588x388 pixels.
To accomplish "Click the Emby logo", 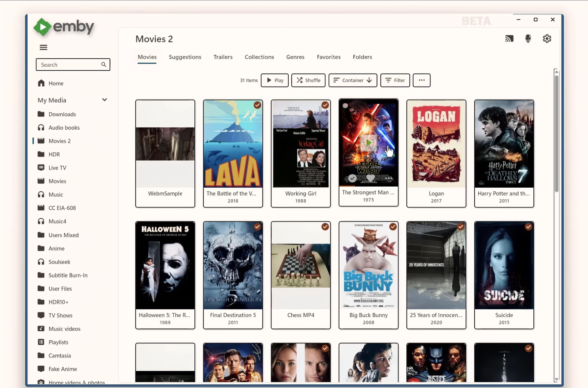I will tap(64, 27).
